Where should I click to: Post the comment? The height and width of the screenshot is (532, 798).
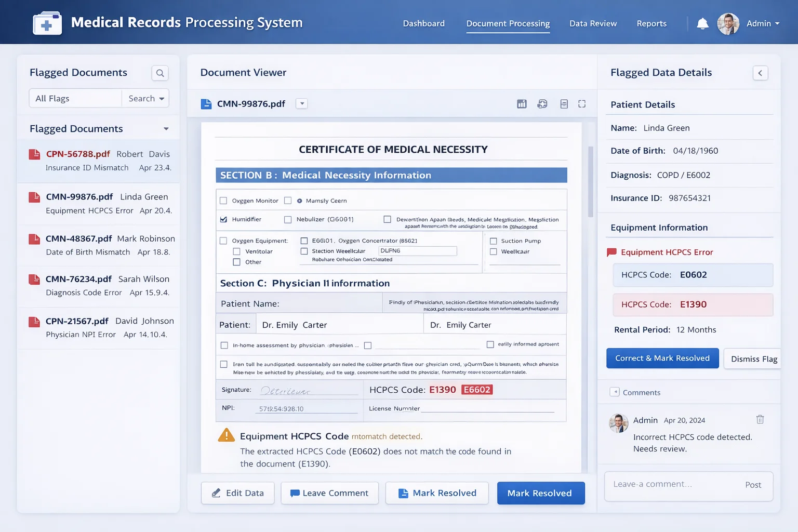753,485
